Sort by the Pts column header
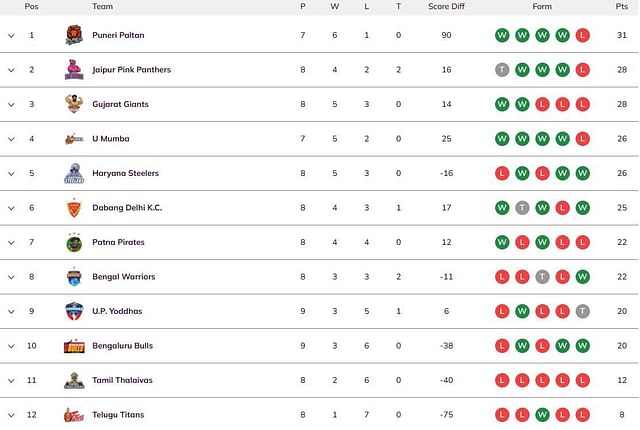Screen dimensions: 640x430 (x=622, y=7)
